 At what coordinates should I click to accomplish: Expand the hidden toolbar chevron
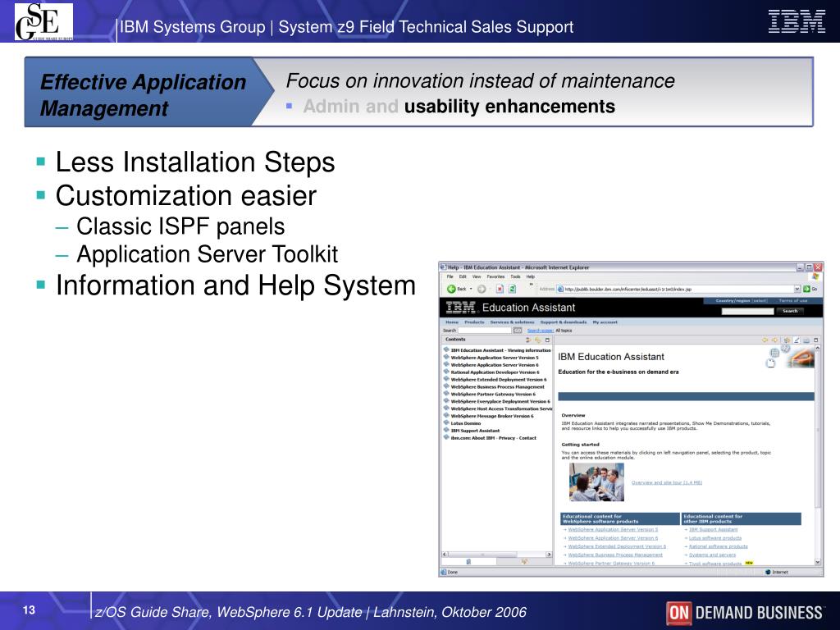point(531,285)
